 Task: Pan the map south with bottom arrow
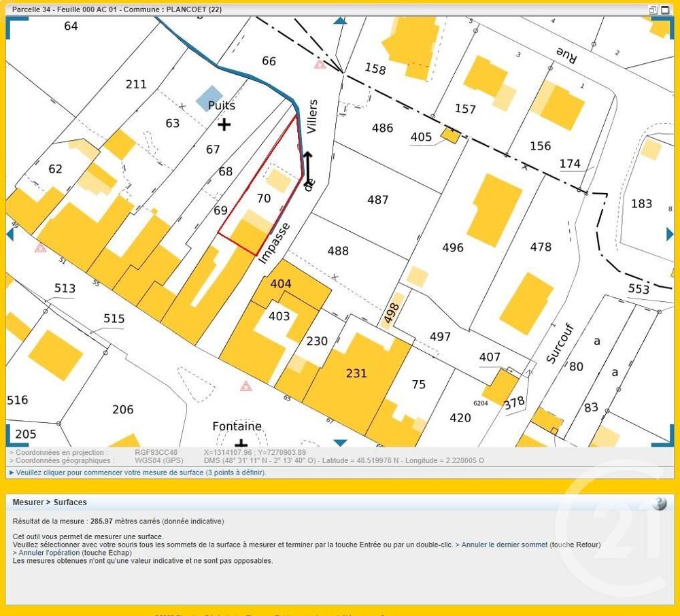tap(340, 443)
